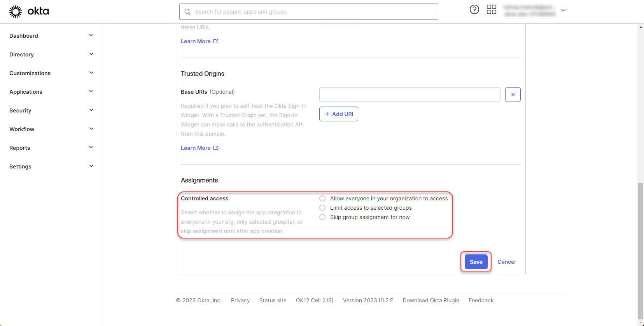Screen dimensions: 644x326
Task: Click the Add URI button
Action: click(x=338, y=114)
